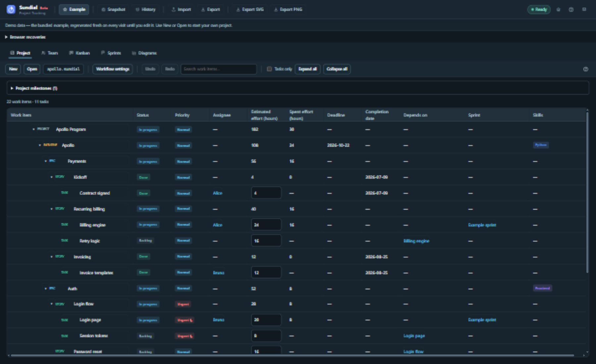Viewport: 596px width, 364px height.
Task: Click the Collapse all button
Action: click(x=337, y=69)
